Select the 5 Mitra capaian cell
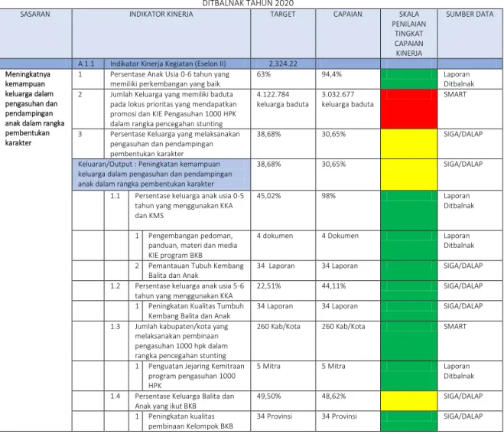The image size is (504, 434). click(348, 376)
